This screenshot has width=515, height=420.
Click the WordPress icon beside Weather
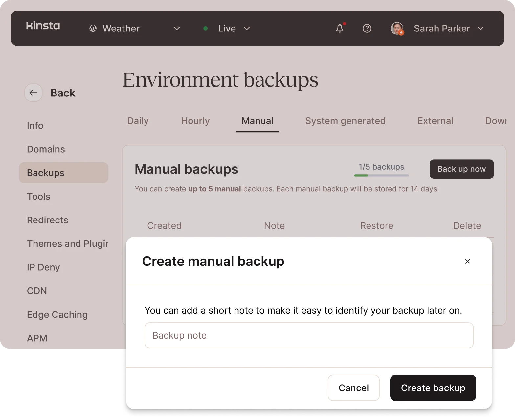pyautogui.click(x=93, y=29)
